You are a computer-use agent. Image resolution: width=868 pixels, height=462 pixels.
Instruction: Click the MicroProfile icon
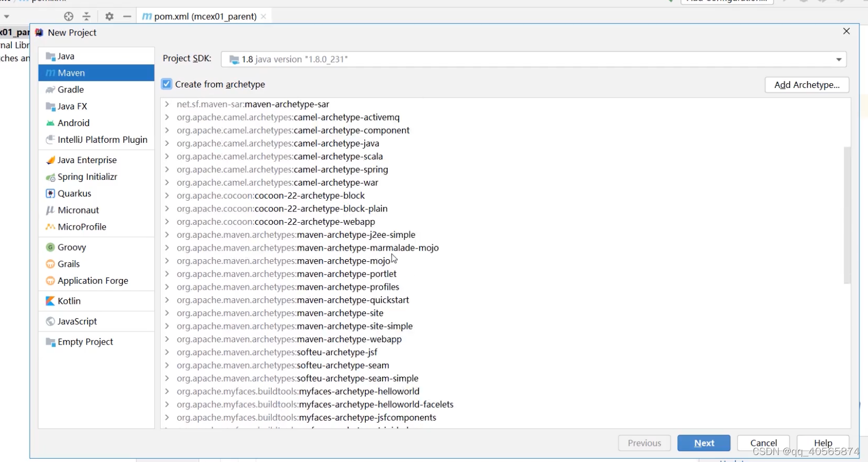click(x=50, y=227)
